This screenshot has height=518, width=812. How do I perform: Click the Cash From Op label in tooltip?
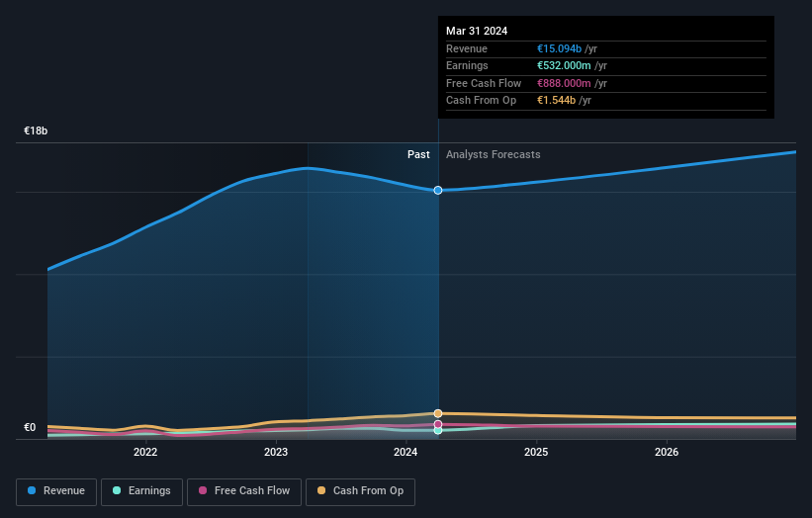[481, 101]
